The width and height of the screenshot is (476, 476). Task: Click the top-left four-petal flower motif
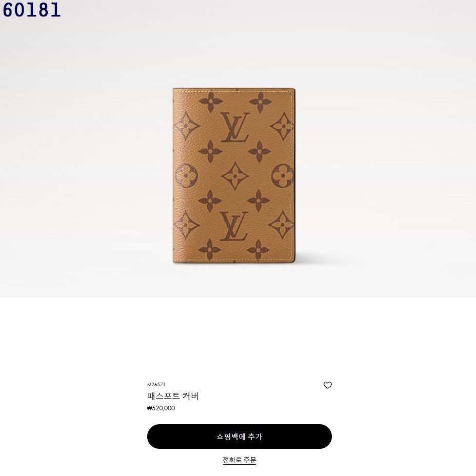210,102
